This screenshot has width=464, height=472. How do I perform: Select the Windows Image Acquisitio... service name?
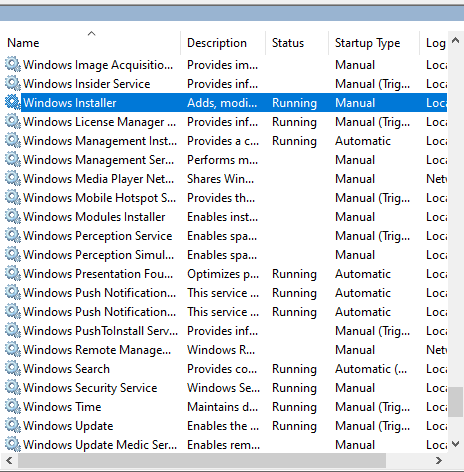(98, 65)
